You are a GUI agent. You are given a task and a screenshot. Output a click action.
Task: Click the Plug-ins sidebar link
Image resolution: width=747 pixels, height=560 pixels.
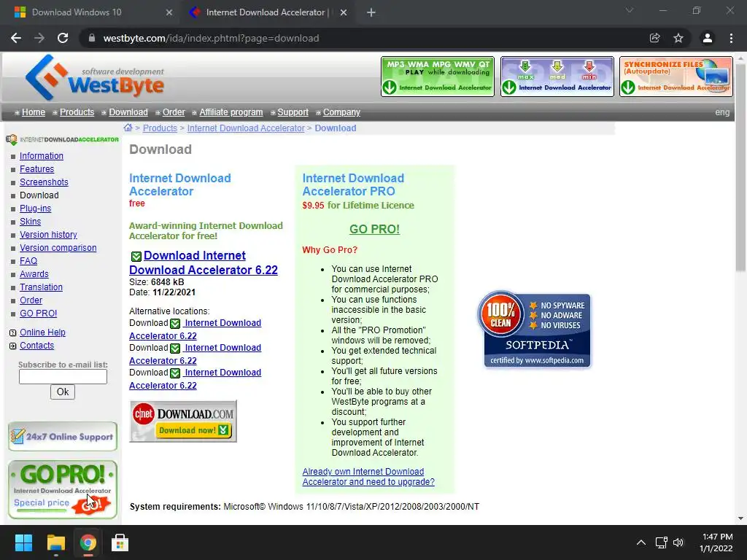pyautogui.click(x=35, y=208)
